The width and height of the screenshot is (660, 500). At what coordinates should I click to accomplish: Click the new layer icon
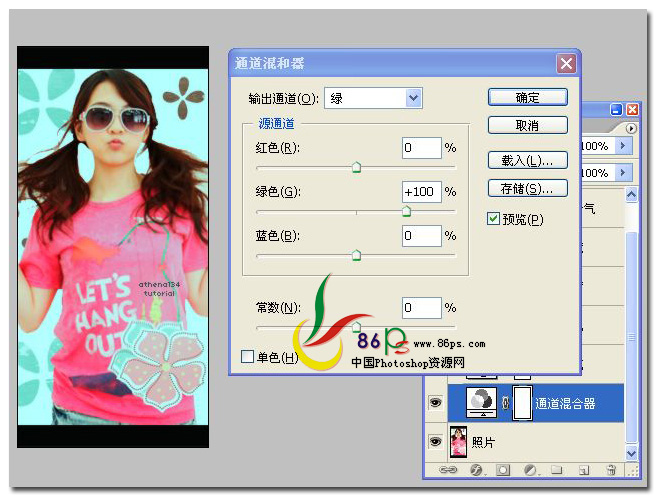pyautogui.click(x=583, y=470)
